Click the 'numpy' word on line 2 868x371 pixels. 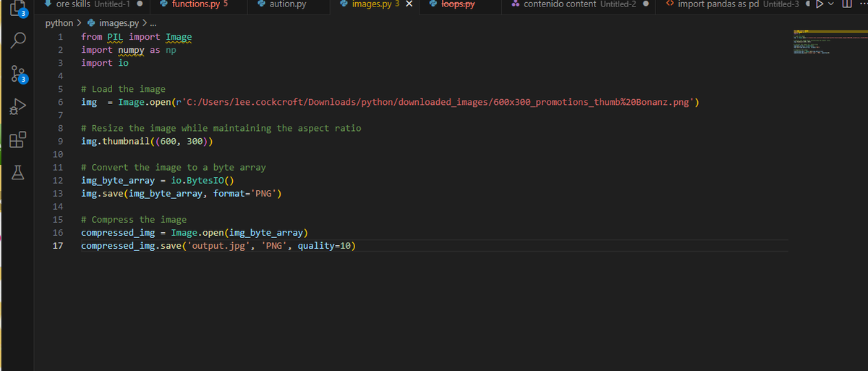(x=131, y=50)
